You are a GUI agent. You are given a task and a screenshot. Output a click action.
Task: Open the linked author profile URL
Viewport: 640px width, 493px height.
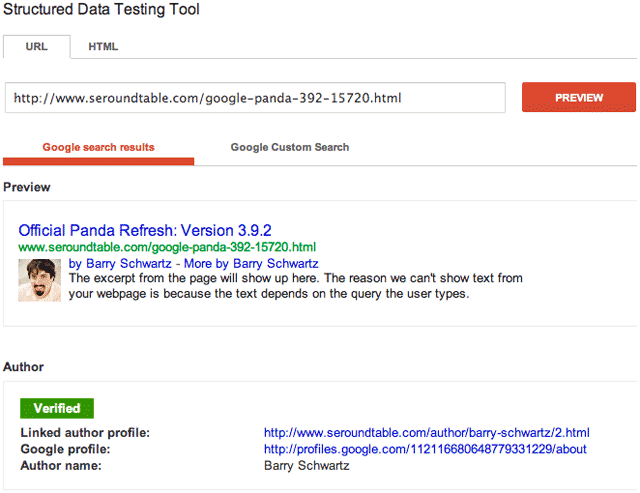point(427,433)
